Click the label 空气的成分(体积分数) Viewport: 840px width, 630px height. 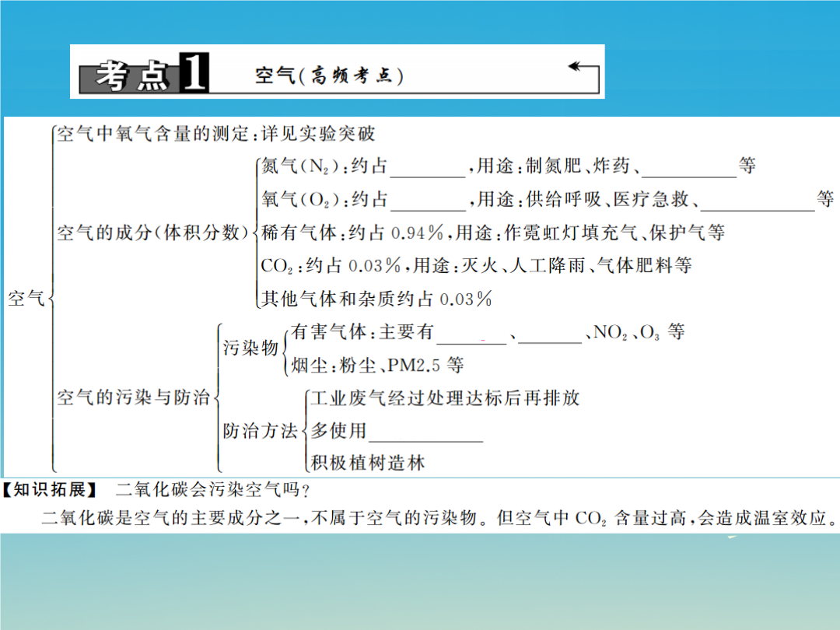tap(153, 233)
